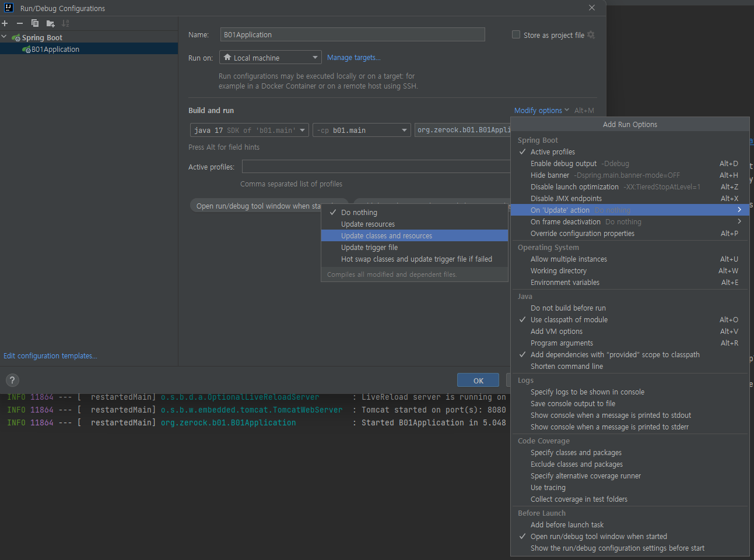754x560 pixels.
Task: Add new configuration with plus icon
Action: pyautogui.click(x=5, y=23)
